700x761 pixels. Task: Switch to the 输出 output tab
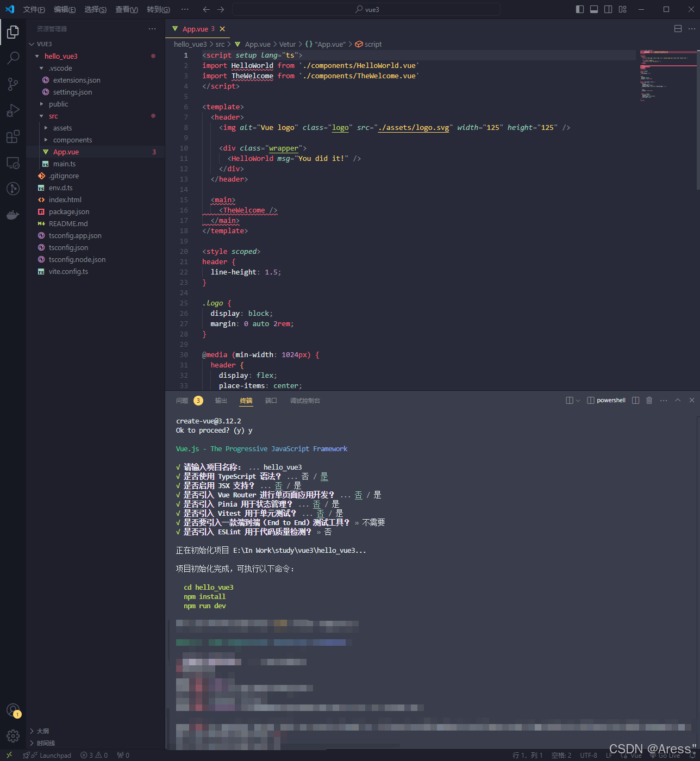(x=221, y=401)
